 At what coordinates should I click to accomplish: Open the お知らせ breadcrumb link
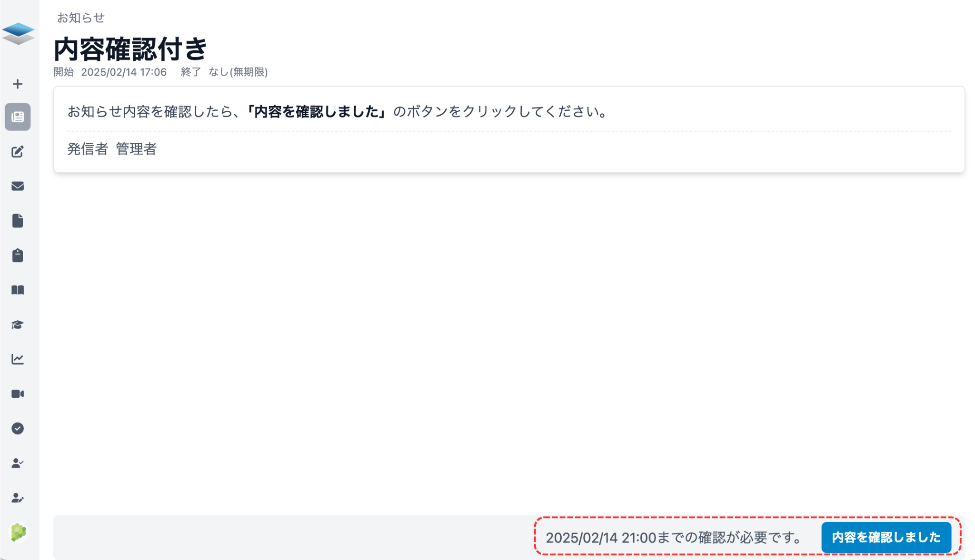pyautogui.click(x=80, y=18)
